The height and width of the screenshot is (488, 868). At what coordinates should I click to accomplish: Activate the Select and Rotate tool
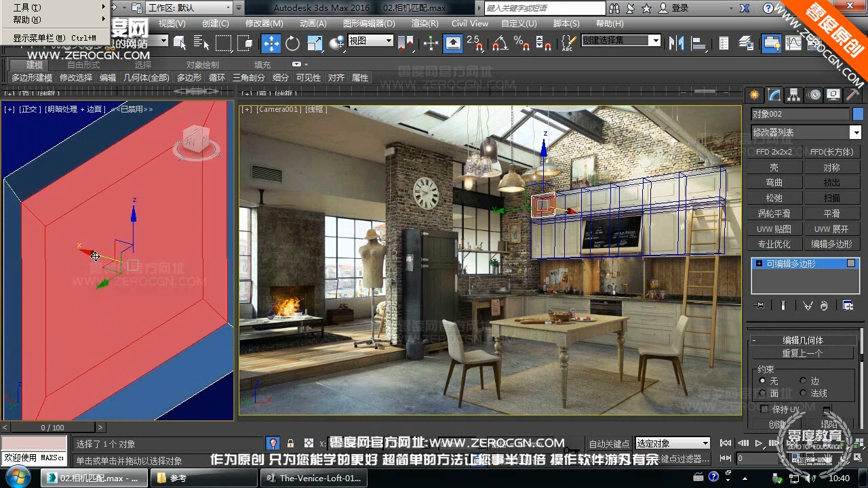[x=292, y=43]
